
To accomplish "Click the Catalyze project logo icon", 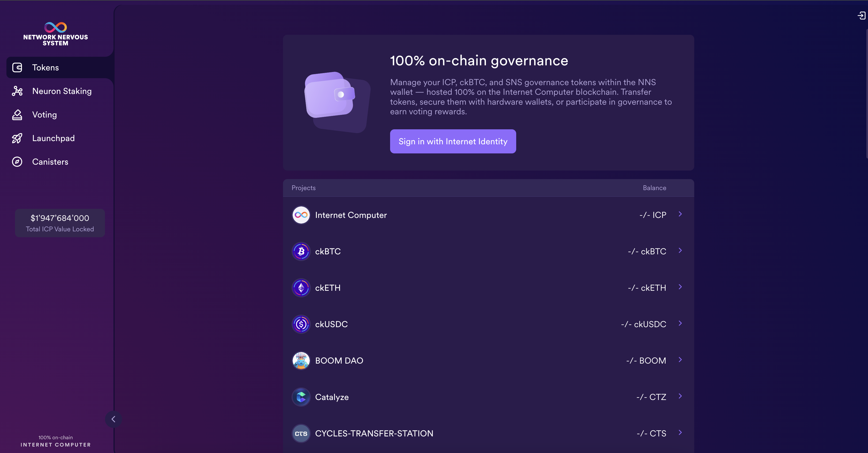I will click(x=301, y=397).
